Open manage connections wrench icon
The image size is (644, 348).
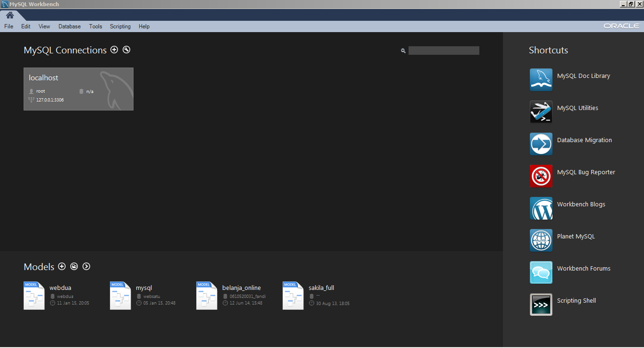pos(126,50)
